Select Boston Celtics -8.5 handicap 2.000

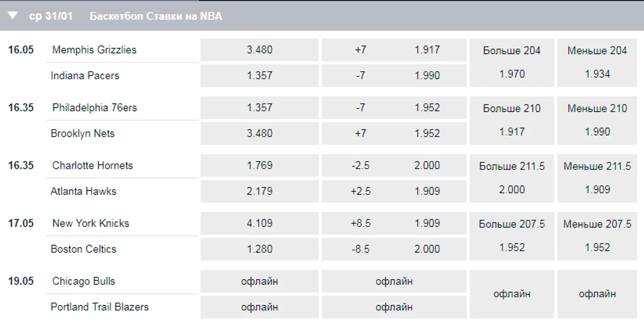pyautogui.click(x=393, y=249)
